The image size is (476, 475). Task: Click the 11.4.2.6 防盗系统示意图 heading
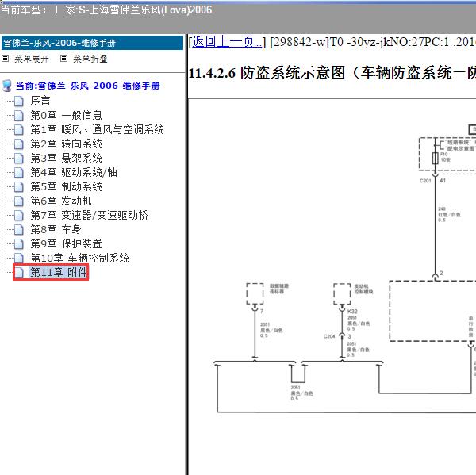(332, 73)
